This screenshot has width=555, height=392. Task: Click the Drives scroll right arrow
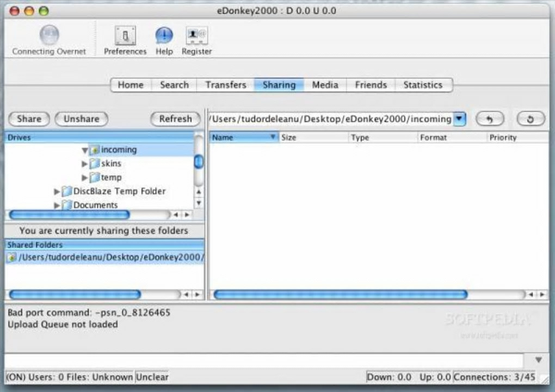click(x=187, y=214)
